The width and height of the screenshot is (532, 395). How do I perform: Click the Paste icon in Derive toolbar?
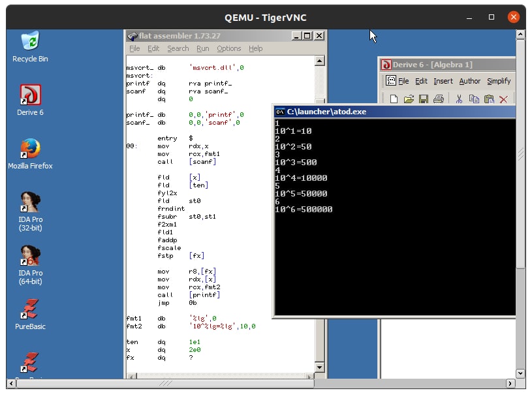coord(489,99)
